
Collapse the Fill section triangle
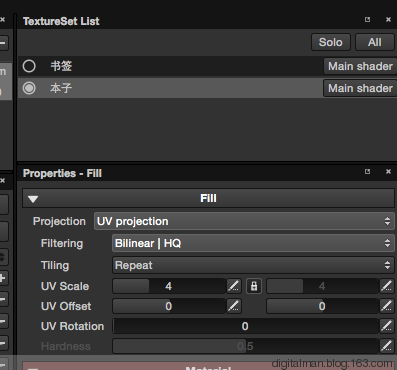[x=33, y=199]
